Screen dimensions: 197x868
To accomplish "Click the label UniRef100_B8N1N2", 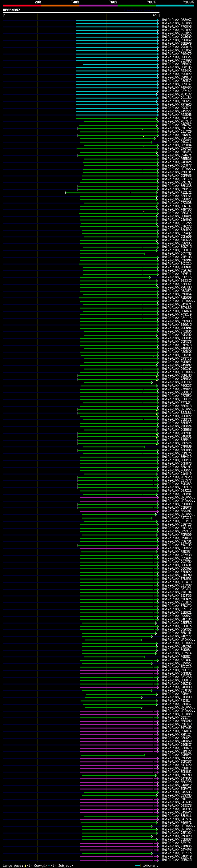I will [x=177, y=467].
